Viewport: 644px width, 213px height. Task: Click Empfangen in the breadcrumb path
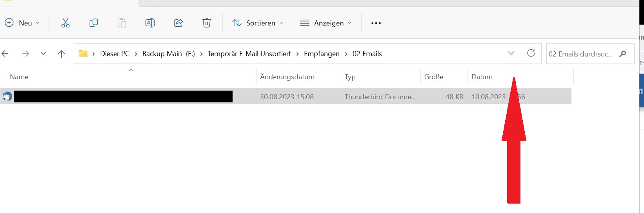pyautogui.click(x=322, y=54)
